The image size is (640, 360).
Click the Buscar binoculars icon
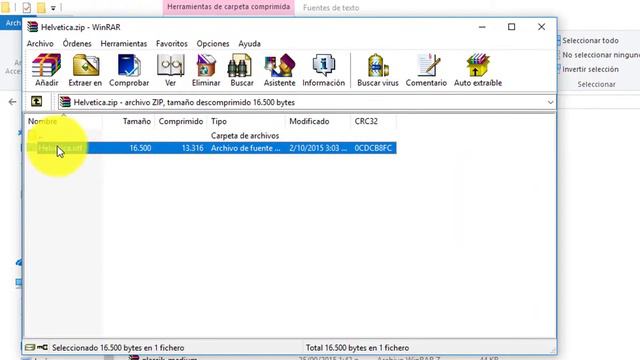click(x=242, y=70)
